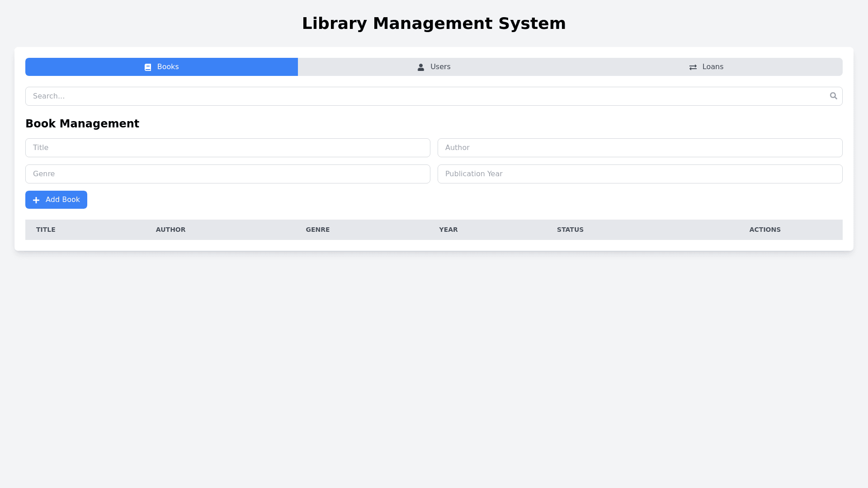This screenshot has height=488, width=868.
Task: Click into the Author field
Action: point(640,148)
